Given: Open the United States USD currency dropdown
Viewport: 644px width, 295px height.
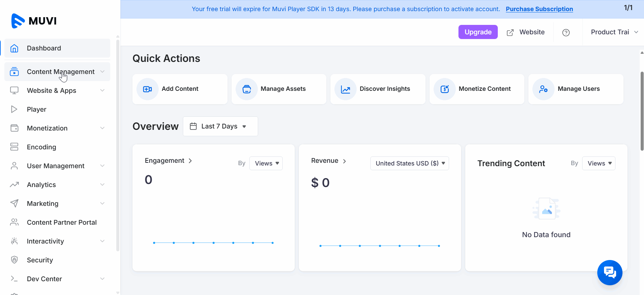Looking at the screenshot, I should click(409, 163).
